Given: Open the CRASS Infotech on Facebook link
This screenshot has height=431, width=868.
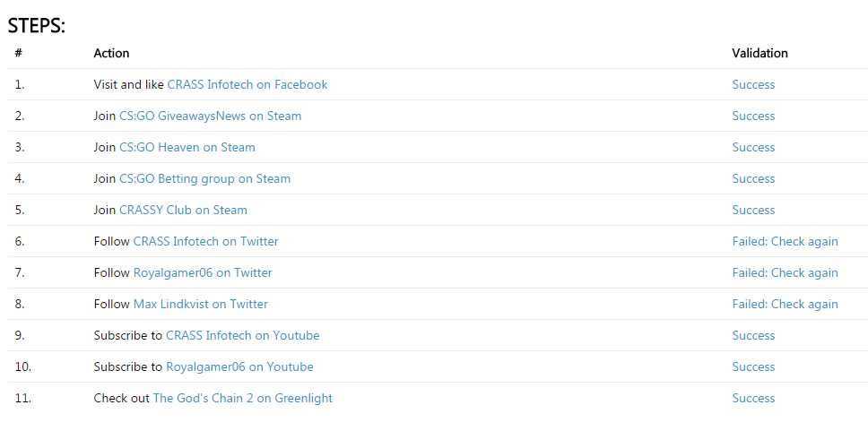Looking at the screenshot, I should (x=247, y=84).
